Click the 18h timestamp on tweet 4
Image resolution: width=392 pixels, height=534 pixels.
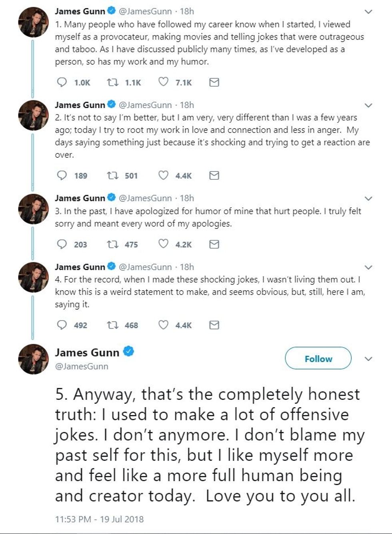[187, 267]
